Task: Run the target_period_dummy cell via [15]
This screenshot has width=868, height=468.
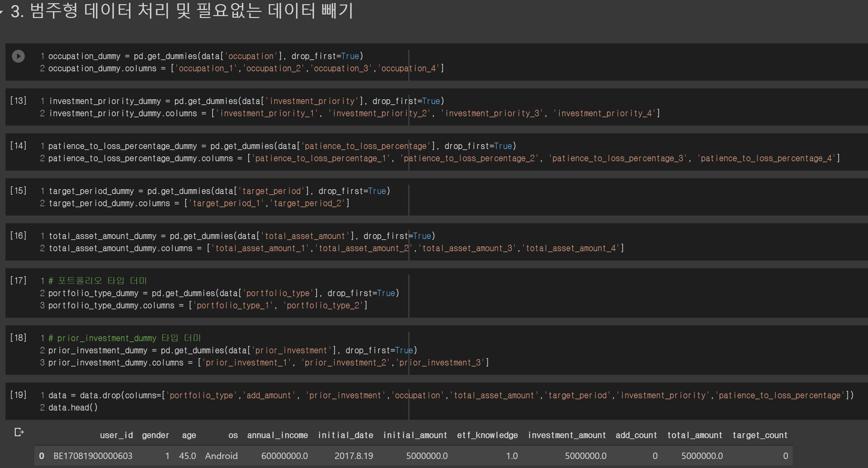Action: pos(18,190)
